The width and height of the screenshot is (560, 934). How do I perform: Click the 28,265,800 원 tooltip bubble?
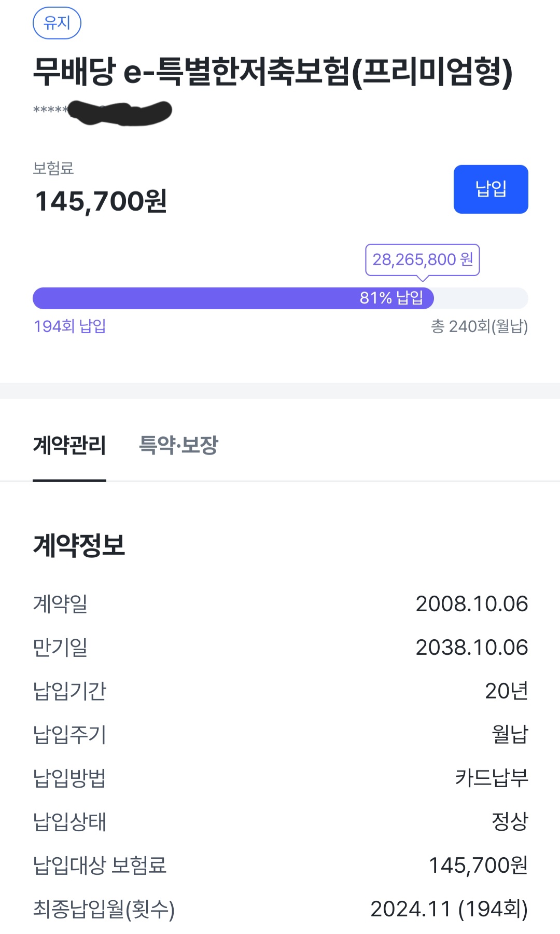pos(422,259)
